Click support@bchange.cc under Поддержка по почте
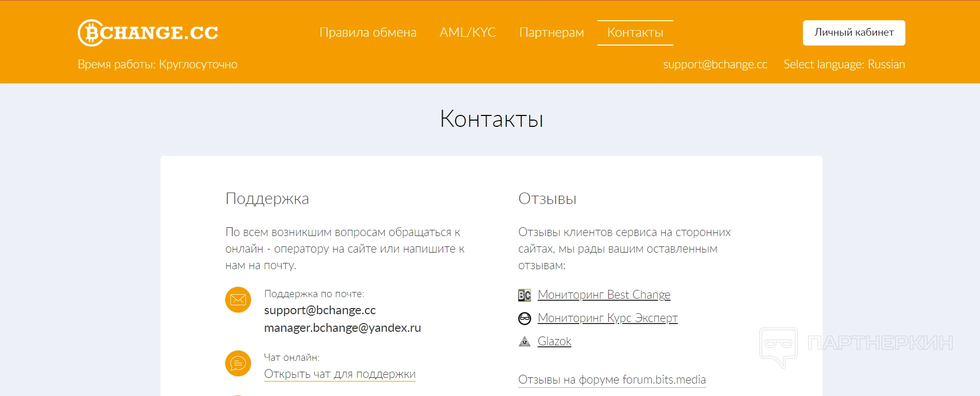Viewport: 980px width, 396px height. [319, 310]
